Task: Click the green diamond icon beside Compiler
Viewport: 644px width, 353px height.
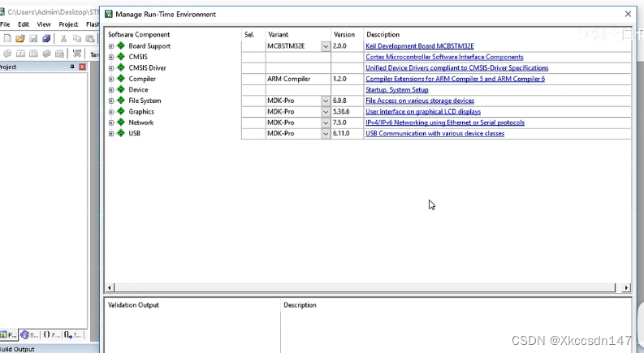Action: (x=121, y=79)
